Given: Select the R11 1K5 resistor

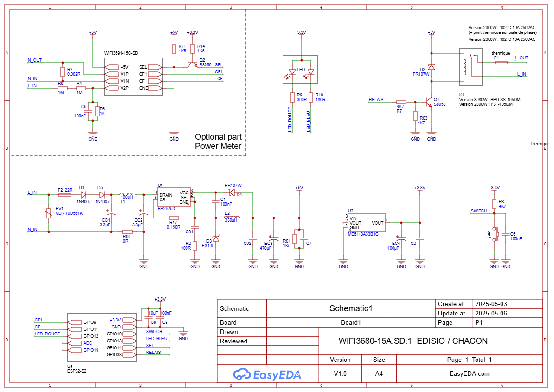Looking at the screenshot, I should click(174, 49).
